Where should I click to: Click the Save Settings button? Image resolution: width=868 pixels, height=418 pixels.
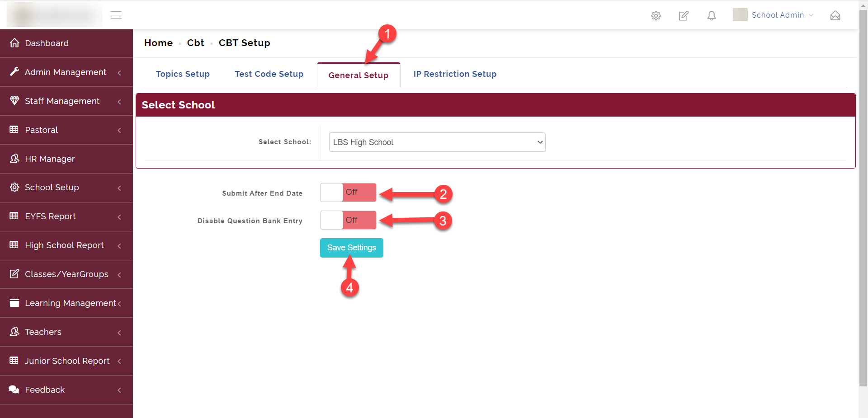click(352, 248)
